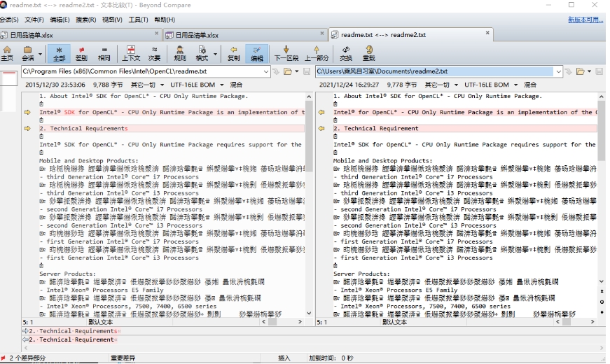Toggle Show Differences (差别) filter
This screenshot has width=610, height=364.
click(81, 53)
